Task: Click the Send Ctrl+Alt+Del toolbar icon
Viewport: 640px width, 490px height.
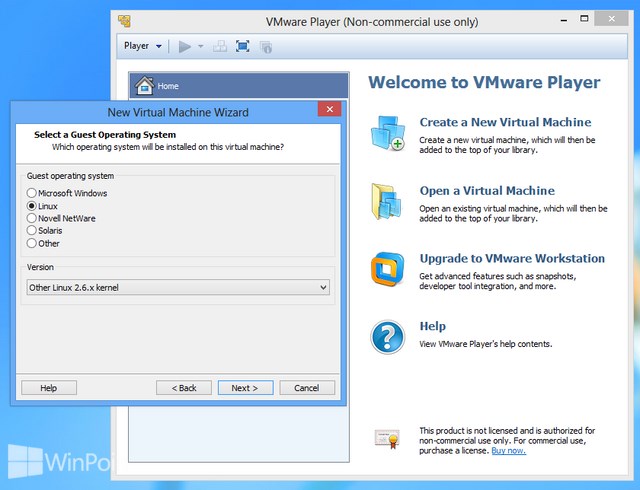Action: (x=220, y=47)
